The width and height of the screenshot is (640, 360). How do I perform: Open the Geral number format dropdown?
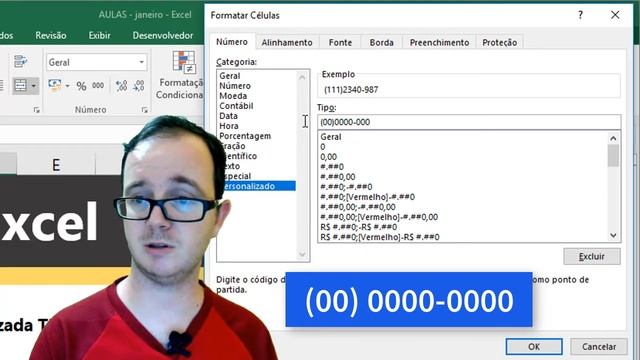click(141, 62)
